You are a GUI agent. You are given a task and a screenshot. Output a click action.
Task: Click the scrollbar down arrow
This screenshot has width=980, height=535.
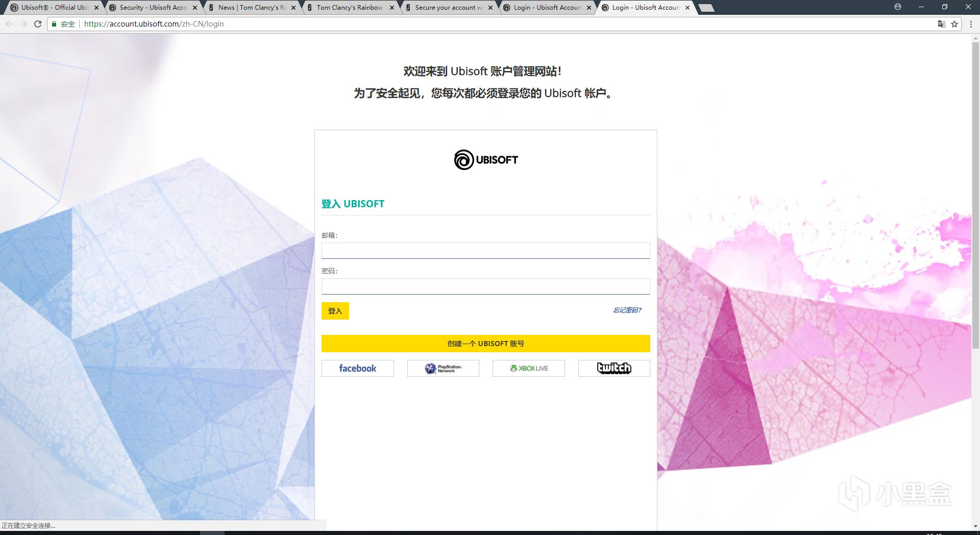tap(975, 526)
